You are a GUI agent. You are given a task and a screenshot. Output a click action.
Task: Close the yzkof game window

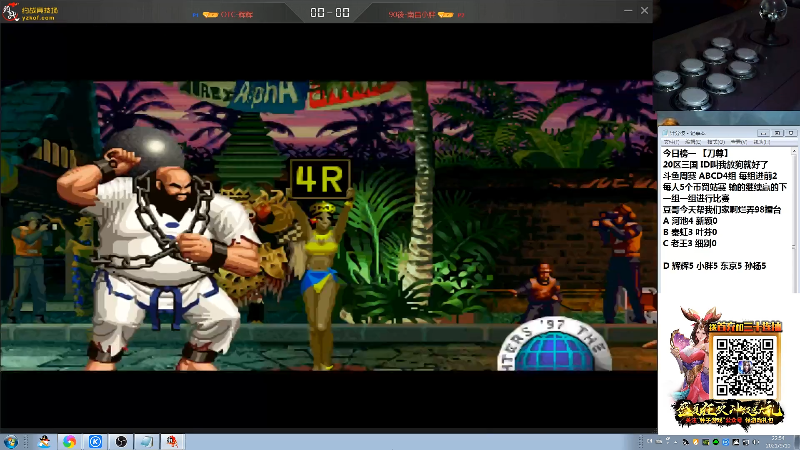click(644, 10)
